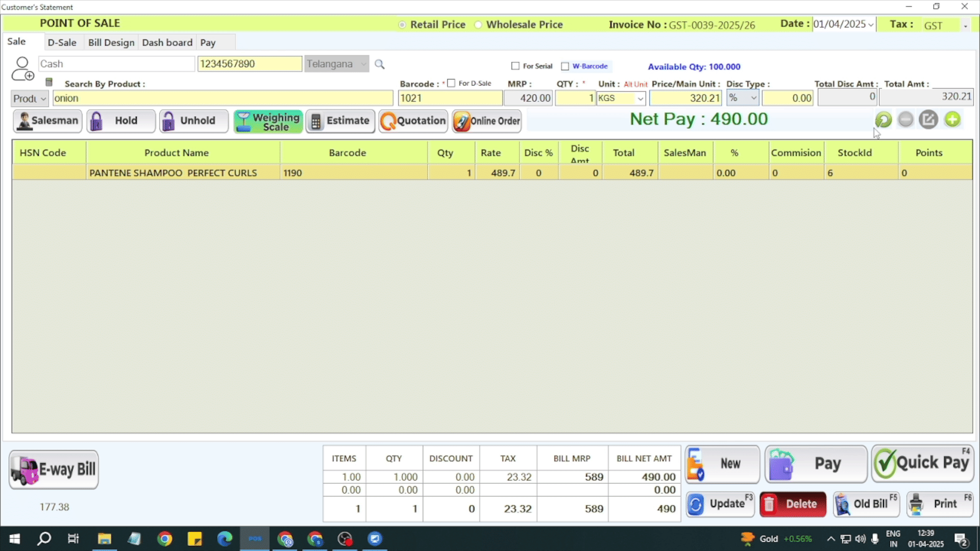Click small calculator icon beside Search By Product
The width and height of the screenshot is (980, 551).
click(x=49, y=82)
